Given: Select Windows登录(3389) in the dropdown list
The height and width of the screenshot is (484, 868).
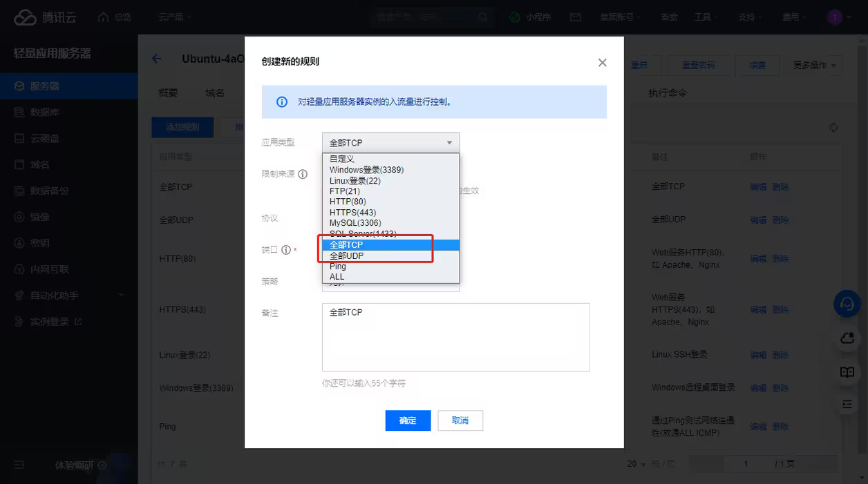Looking at the screenshot, I should tap(390, 170).
